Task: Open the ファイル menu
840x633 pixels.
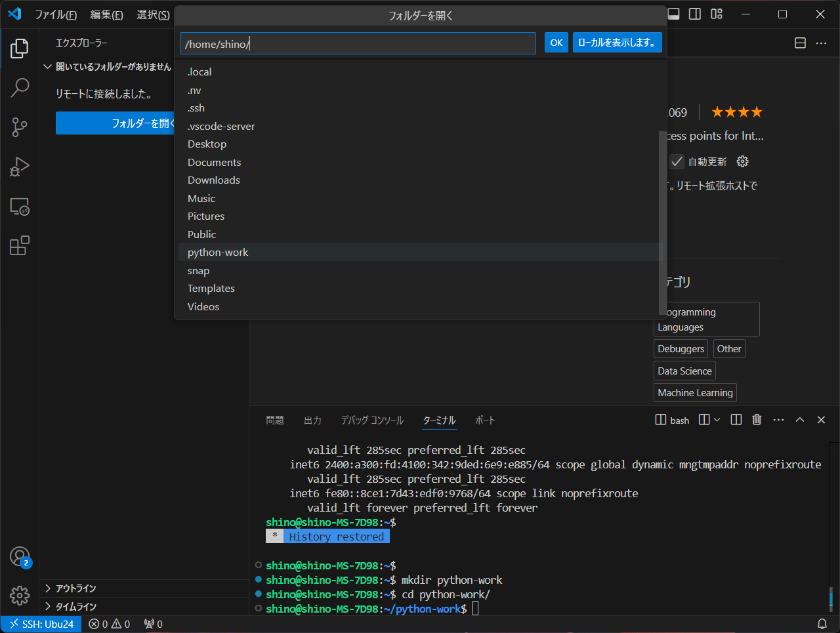Action: 56,14
